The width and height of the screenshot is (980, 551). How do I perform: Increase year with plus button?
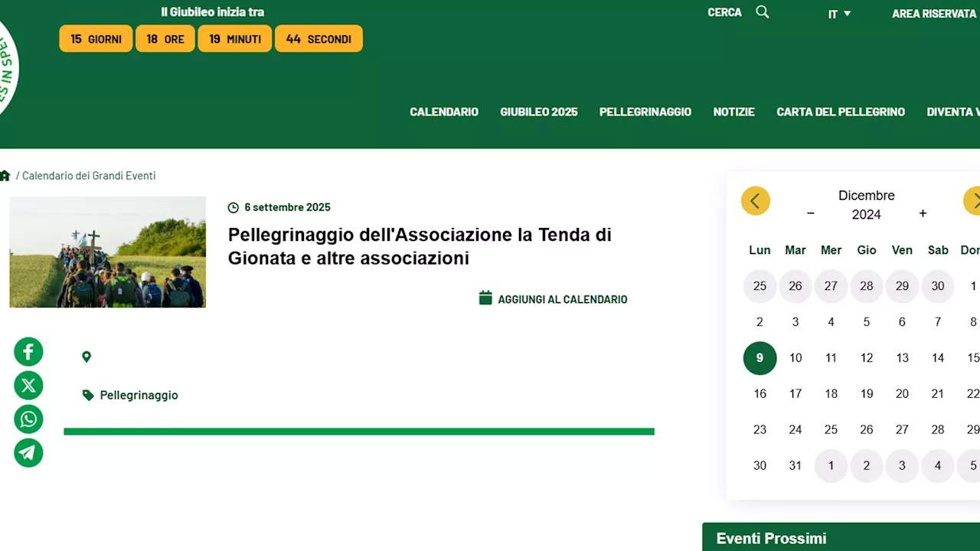(923, 214)
